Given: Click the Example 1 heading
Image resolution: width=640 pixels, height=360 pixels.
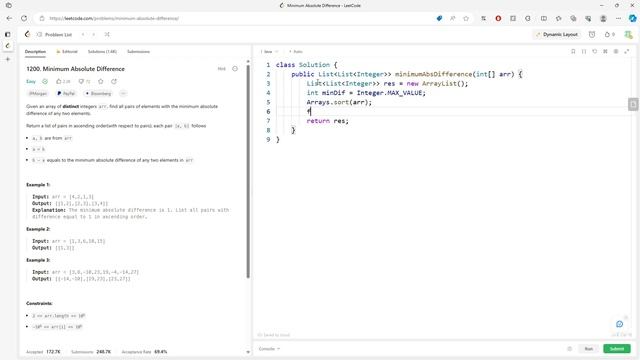Looking at the screenshot, I should [38, 185].
